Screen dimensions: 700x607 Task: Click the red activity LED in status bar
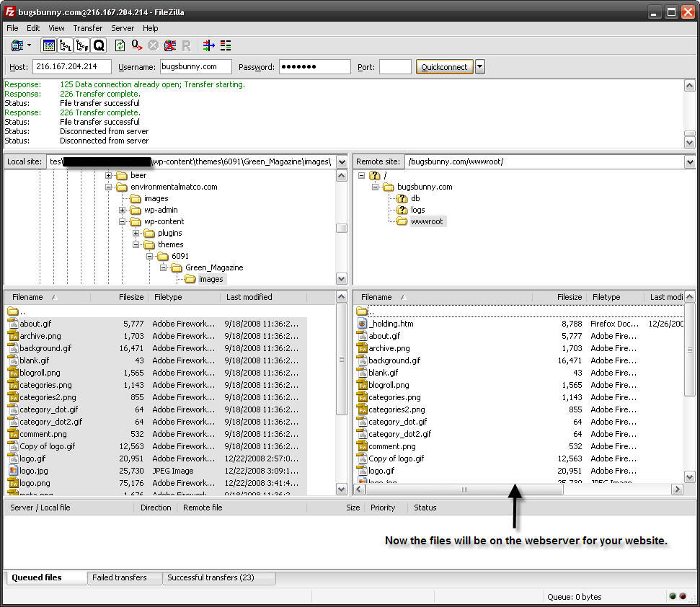(683, 596)
